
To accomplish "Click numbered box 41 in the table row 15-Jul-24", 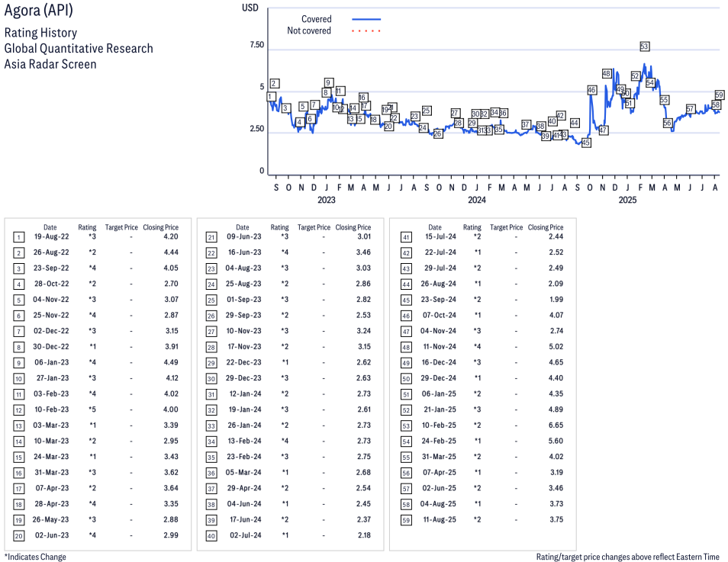I will pyautogui.click(x=406, y=238).
